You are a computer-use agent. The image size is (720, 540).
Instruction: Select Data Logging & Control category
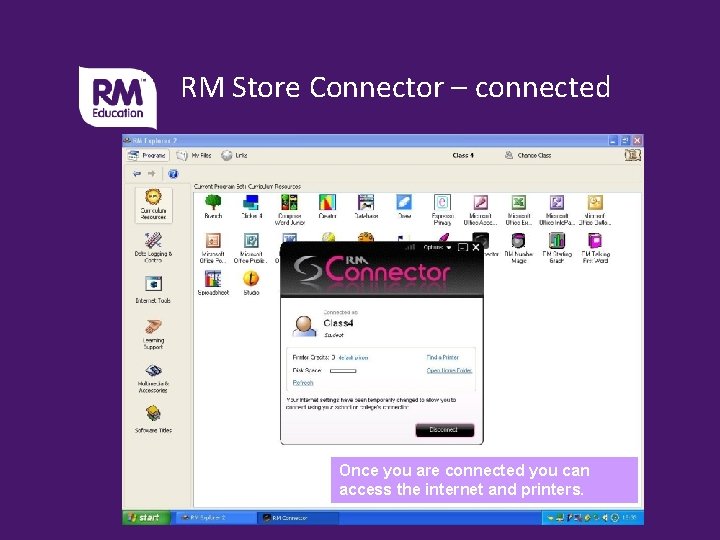[x=153, y=248]
